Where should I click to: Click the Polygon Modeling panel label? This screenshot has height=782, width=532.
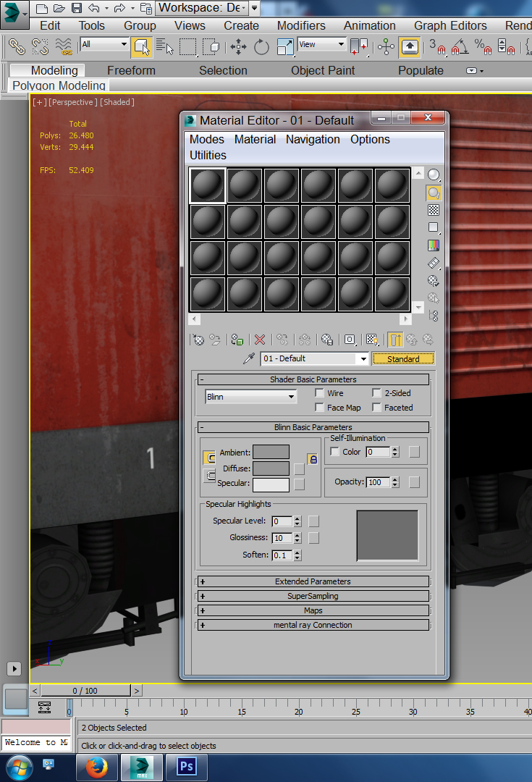[x=59, y=85]
